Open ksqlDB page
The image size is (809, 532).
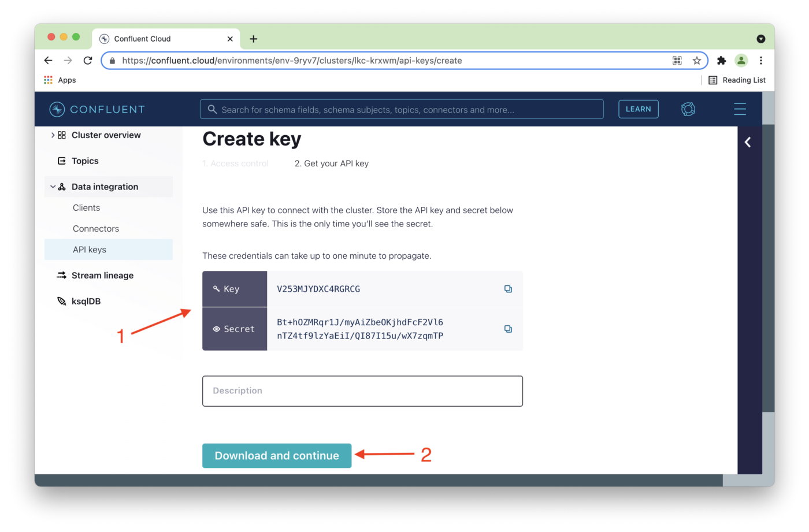tap(86, 301)
